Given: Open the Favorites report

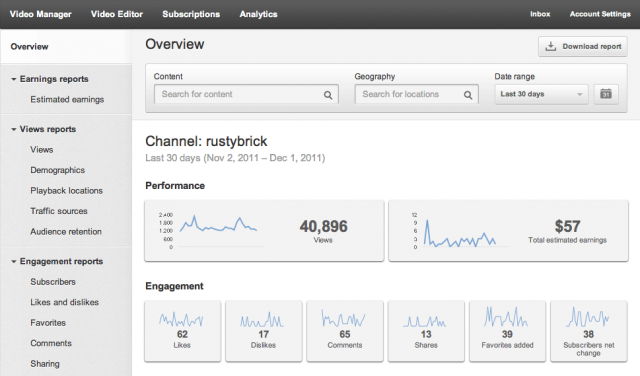Looking at the screenshot, I should (x=48, y=323).
